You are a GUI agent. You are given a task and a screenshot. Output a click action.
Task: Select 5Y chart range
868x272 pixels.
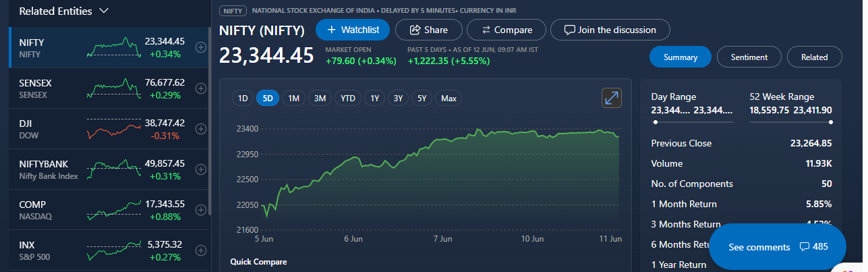point(422,99)
